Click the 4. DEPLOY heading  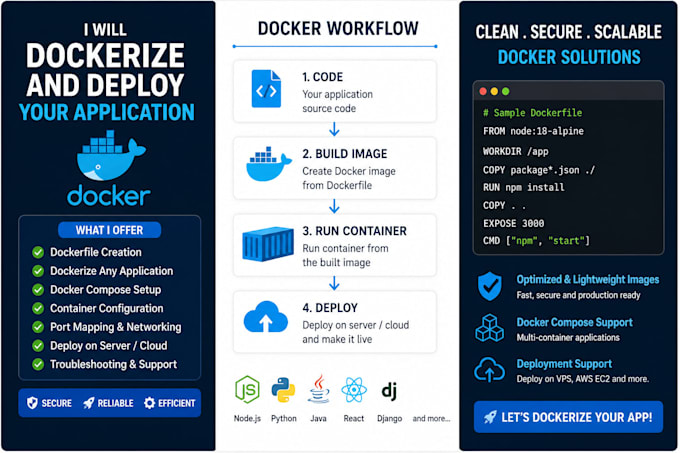tap(330, 308)
